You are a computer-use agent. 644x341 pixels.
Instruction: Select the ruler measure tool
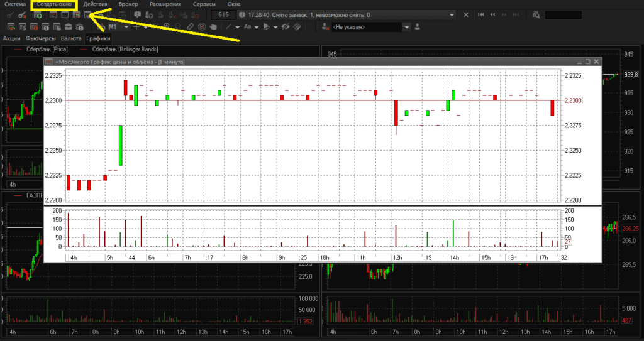(x=190, y=27)
